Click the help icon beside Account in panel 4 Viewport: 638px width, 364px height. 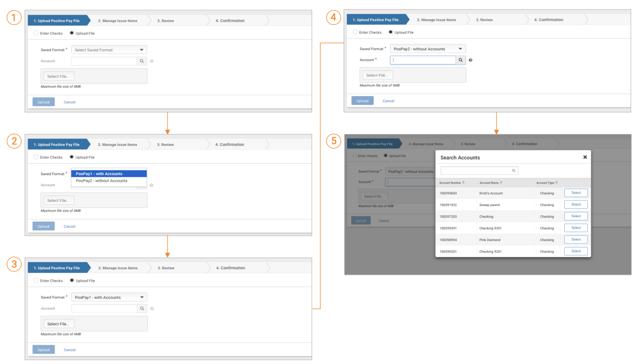click(x=471, y=60)
